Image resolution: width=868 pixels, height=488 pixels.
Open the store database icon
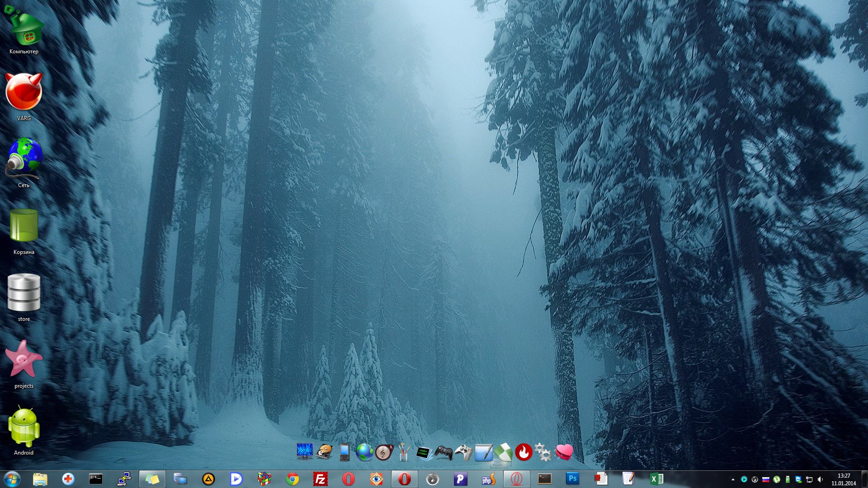click(24, 296)
